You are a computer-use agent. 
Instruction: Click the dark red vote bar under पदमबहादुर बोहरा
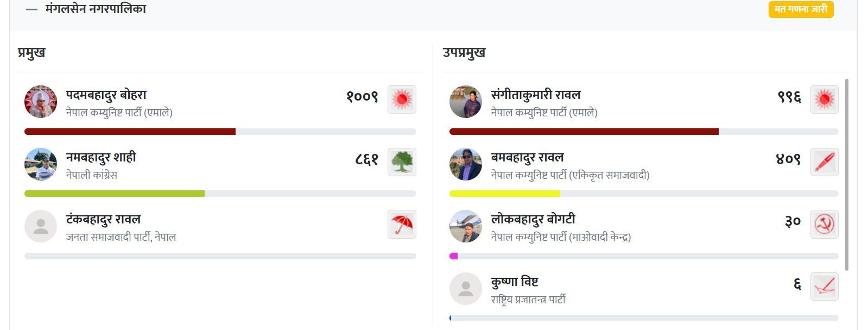[130, 132]
